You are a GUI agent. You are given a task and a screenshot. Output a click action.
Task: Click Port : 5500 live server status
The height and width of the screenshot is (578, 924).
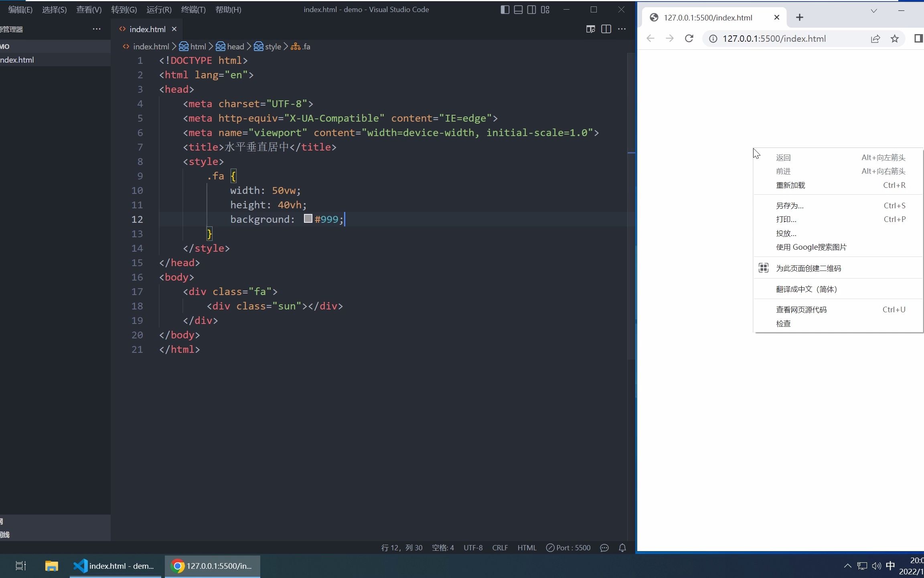pos(568,548)
